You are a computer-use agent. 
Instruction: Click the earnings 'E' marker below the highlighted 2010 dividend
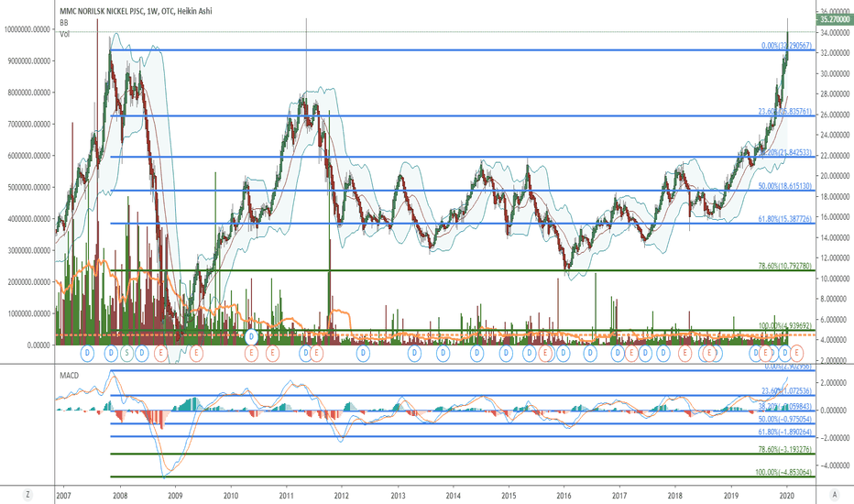click(251, 353)
